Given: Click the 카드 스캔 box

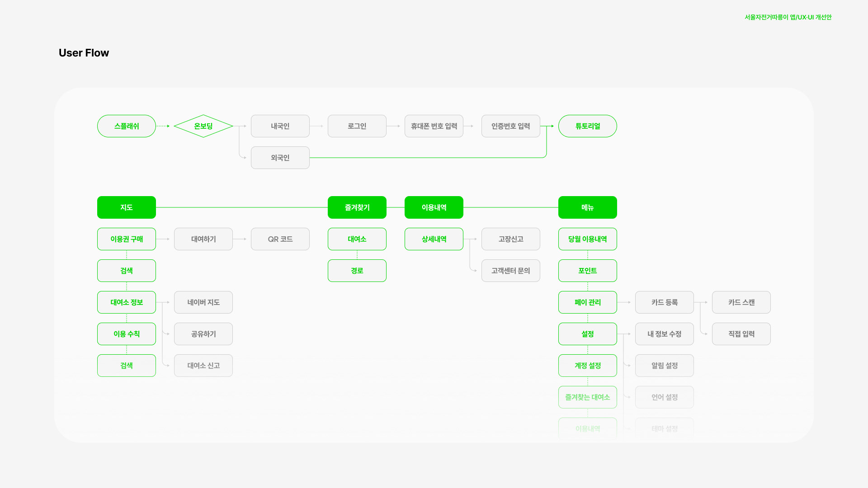Looking at the screenshot, I should (741, 302).
